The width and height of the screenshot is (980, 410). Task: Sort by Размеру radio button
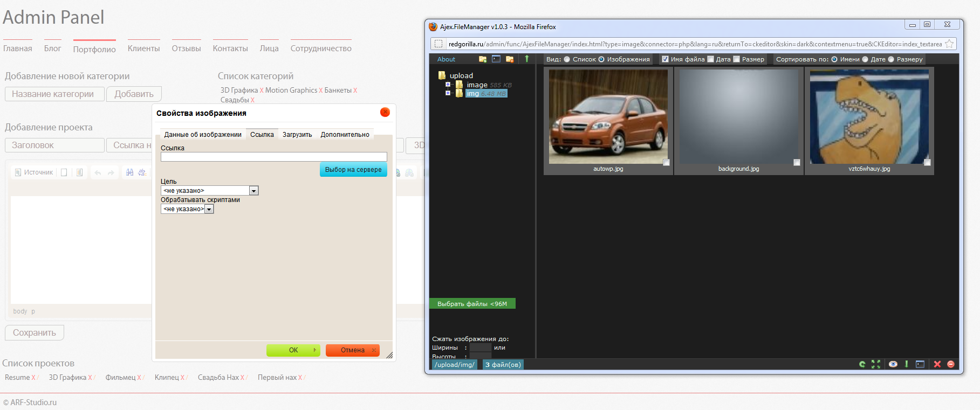(891, 59)
